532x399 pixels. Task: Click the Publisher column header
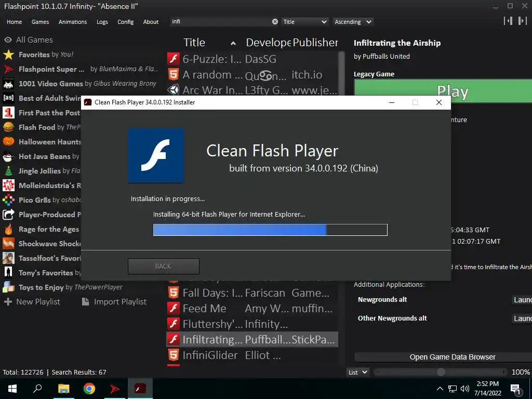pos(315,43)
